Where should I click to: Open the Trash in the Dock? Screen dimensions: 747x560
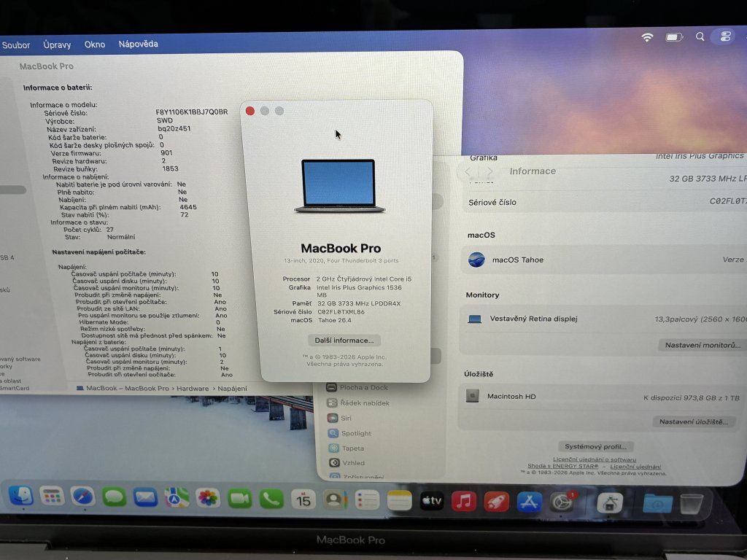691,503
